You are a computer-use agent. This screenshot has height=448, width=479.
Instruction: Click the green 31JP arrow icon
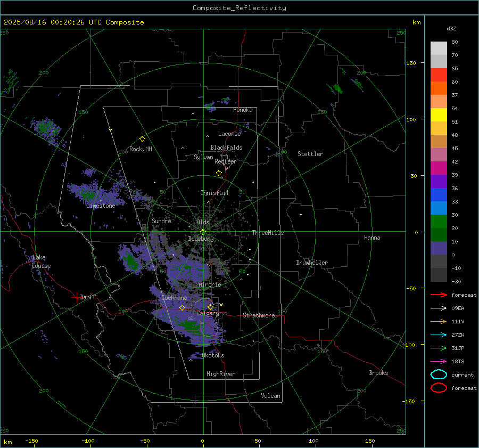(x=439, y=348)
